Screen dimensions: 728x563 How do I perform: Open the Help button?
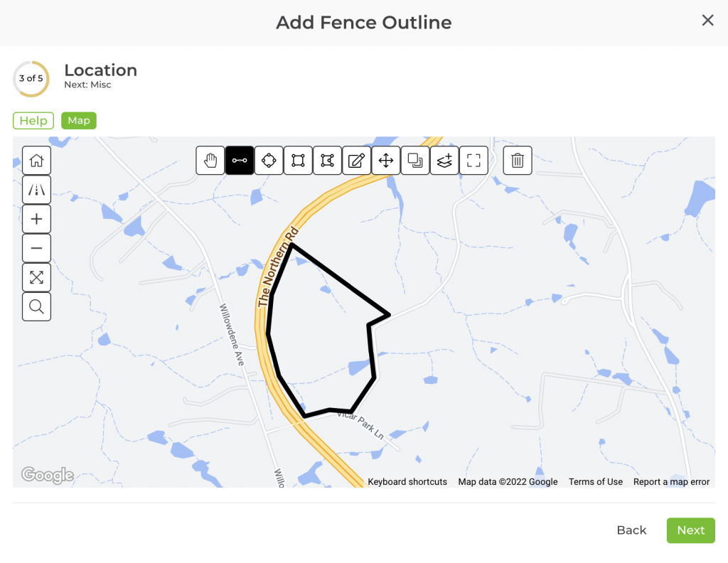[x=33, y=121]
